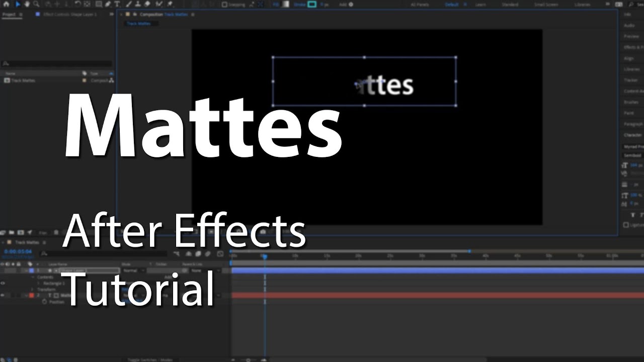Select the Standard workspace
Screen dimensions: 644x362
[510, 5]
